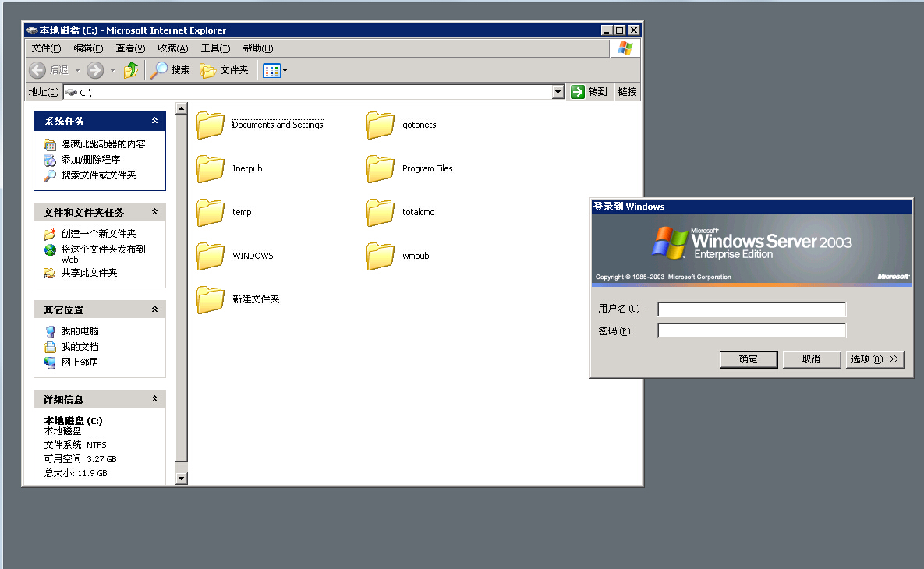The width and height of the screenshot is (924, 569).
Task: Click the 密码 input field
Action: pyautogui.click(x=752, y=330)
